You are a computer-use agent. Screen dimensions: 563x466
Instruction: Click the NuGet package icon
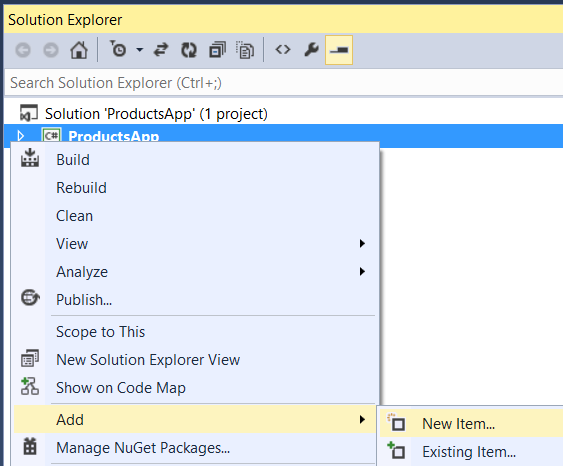click(x=30, y=446)
